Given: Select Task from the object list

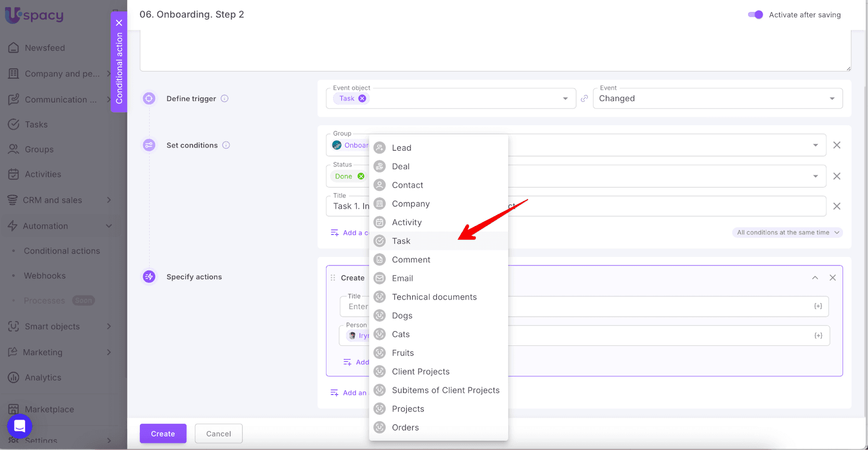Looking at the screenshot, I should click(401, 241).
